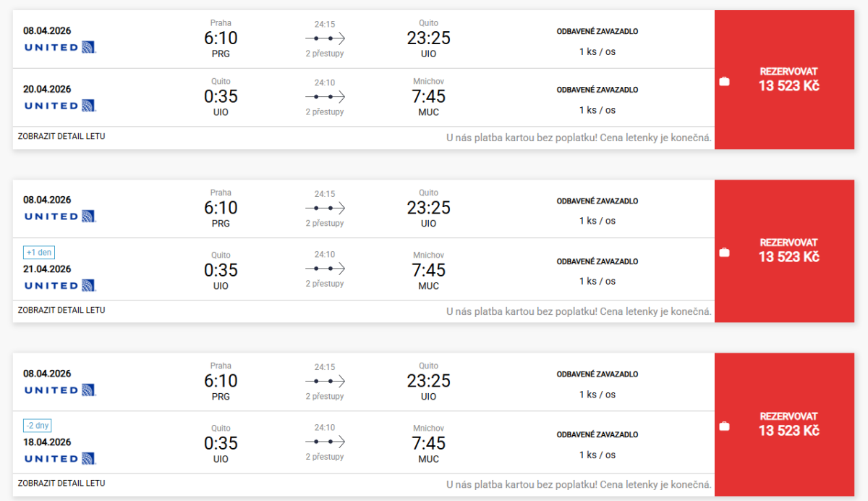This screenshot has height=501, width=868.
Task: Click United logo beside the 18.04.2026 return date
Action: pyautogui.click(x=60, y=458)
